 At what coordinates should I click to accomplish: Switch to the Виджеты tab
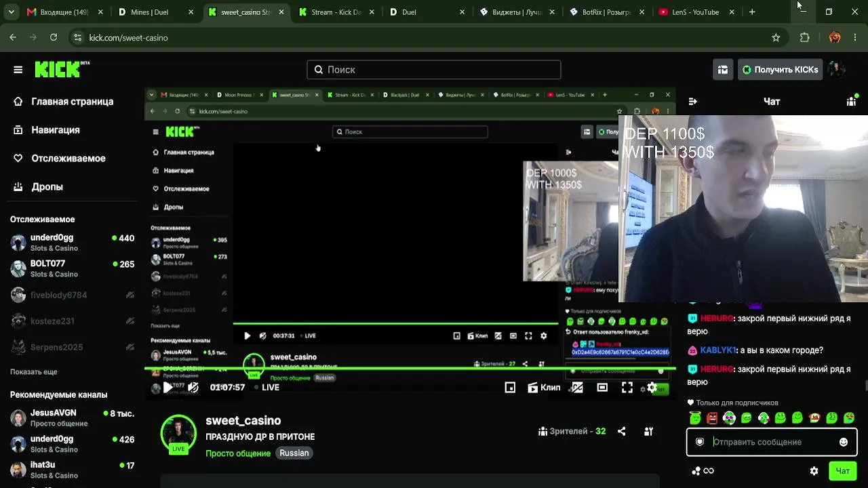tap(518, 12)
